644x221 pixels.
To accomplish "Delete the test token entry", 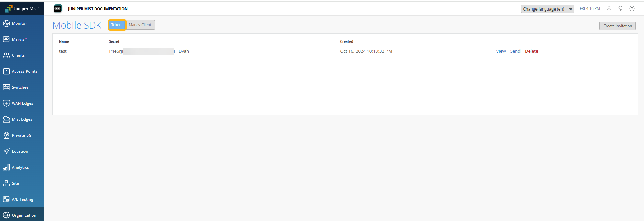I will (x=531, y=51).
